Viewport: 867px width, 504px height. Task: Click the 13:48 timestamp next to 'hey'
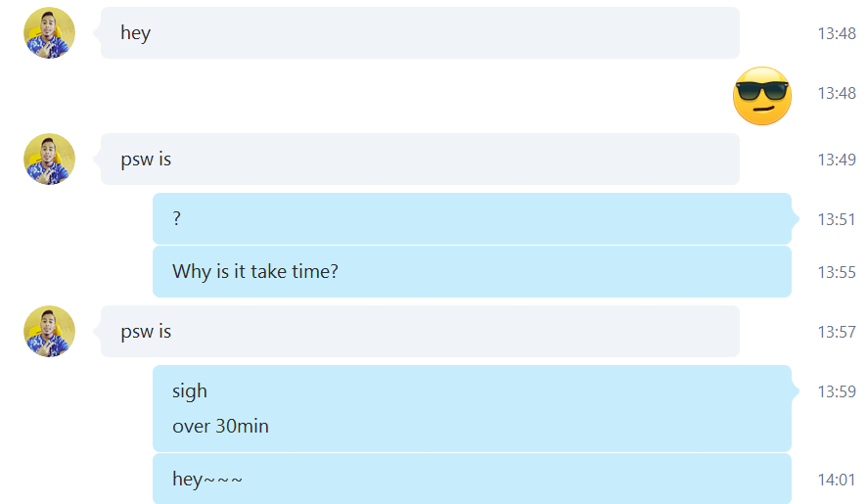tap(837, 33)
